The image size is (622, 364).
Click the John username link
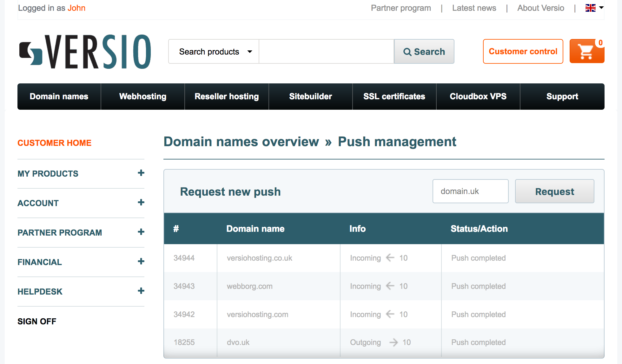click(76, 8)
